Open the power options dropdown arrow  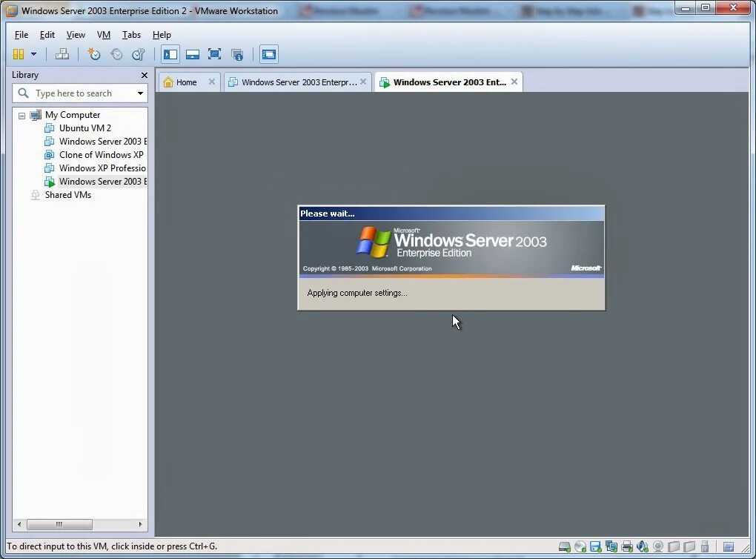[x=34, y=54]
